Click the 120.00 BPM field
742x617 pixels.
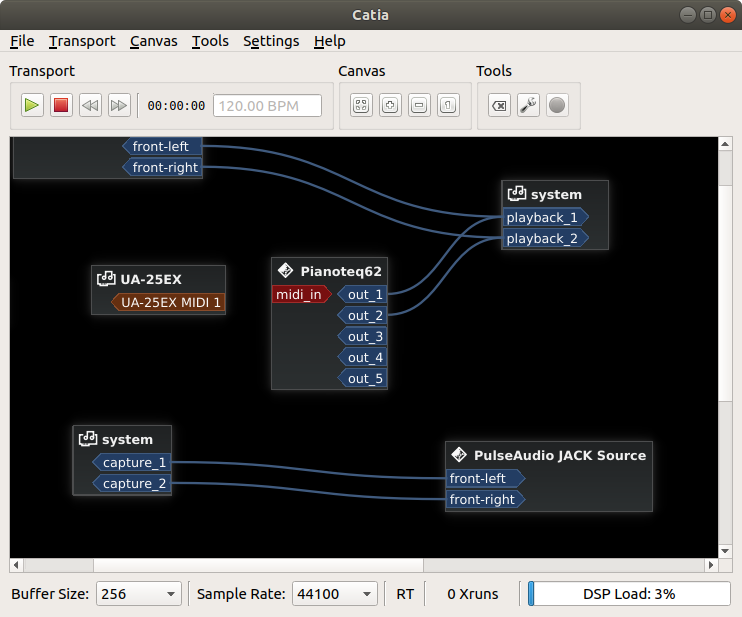[267, 106]
